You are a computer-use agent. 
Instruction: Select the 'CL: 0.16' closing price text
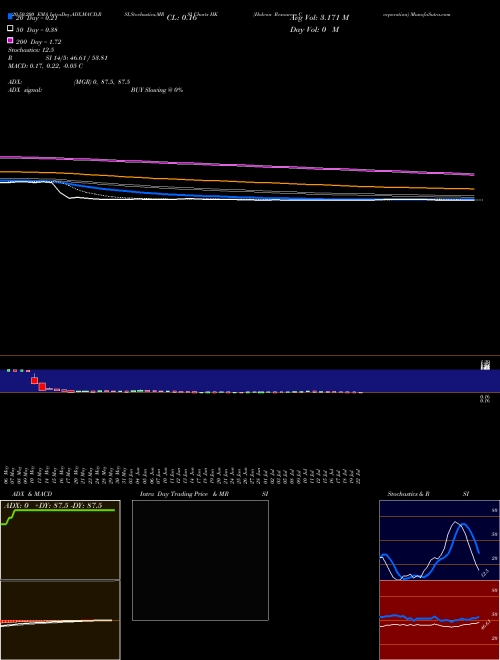182,18
